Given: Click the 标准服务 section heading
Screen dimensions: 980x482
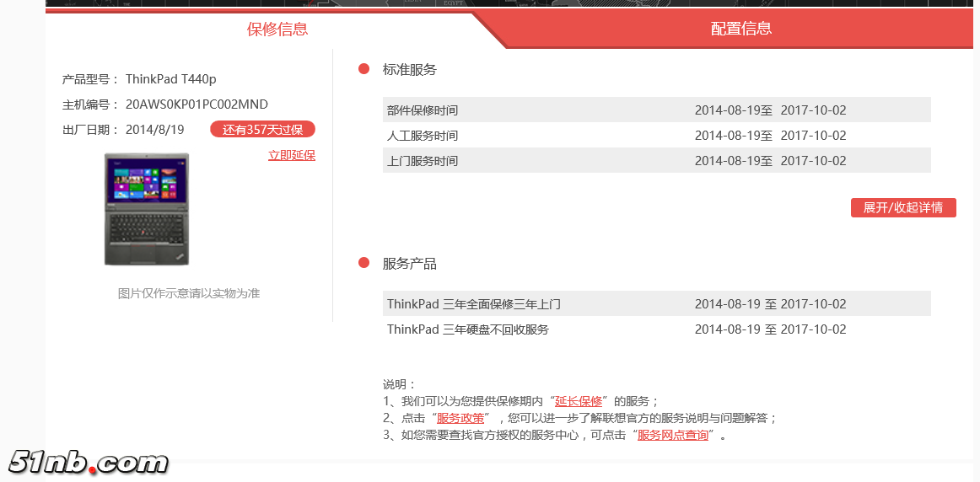Looking at the screenshot, I should point(409,69).
